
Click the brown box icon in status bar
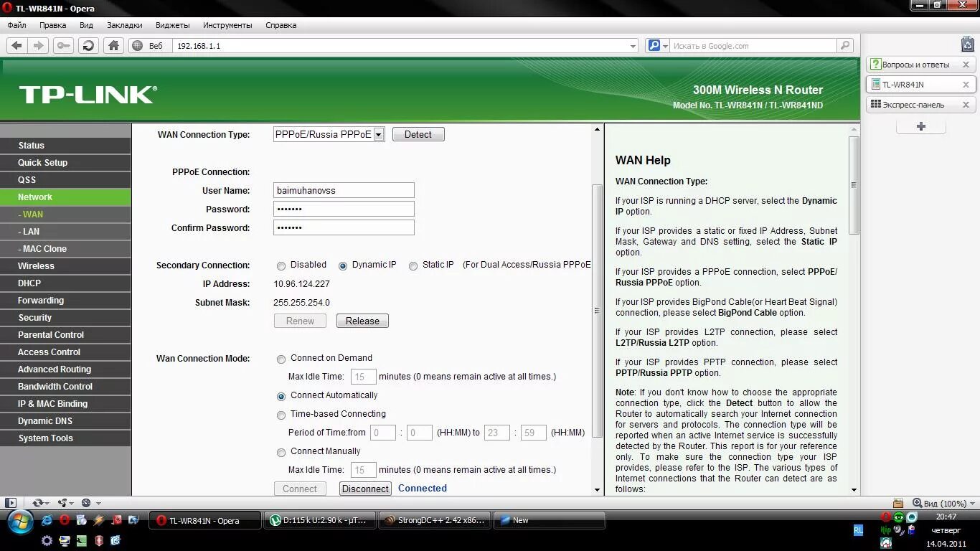898,503
